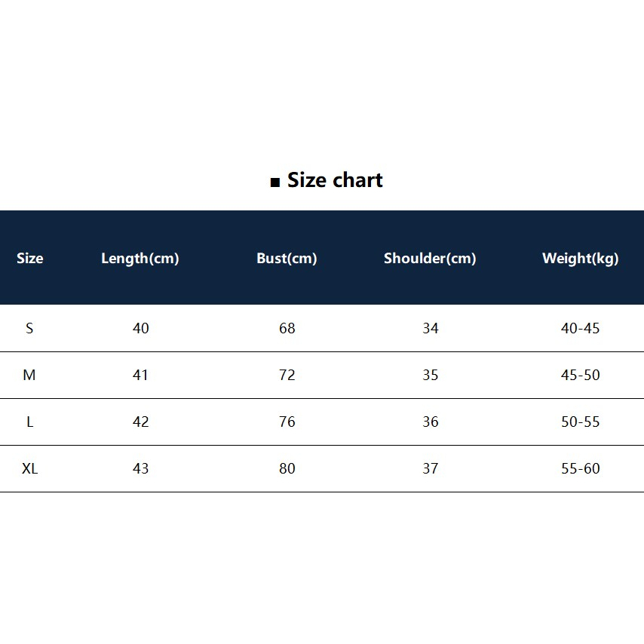Click the weight range 45-50
Image resolution: width=644 pixels, height=644 pixels.
click(x=581, y=375)
